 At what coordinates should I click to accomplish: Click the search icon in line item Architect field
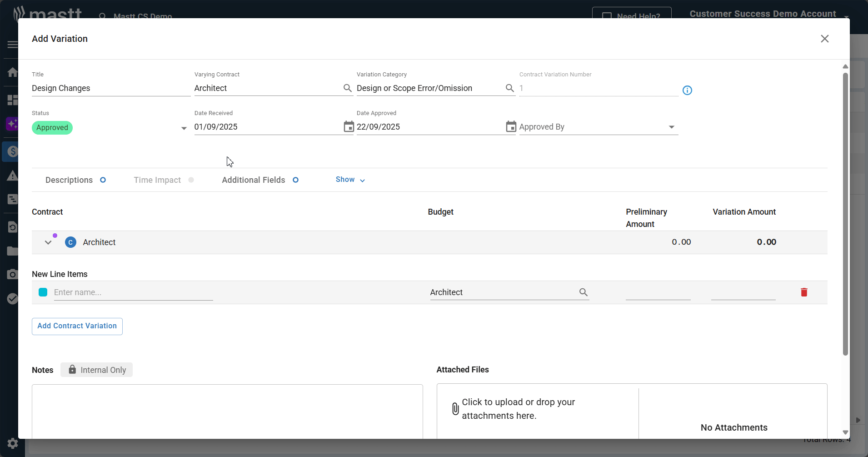pyautogui.click(x=584, y=292)
